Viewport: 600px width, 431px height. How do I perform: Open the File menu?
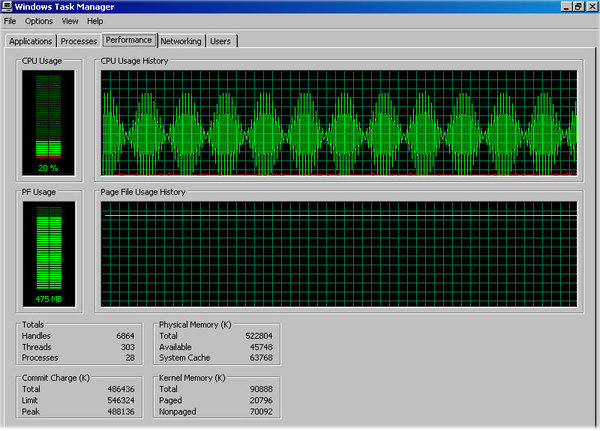pyautogui.click(x=10, y=21)
